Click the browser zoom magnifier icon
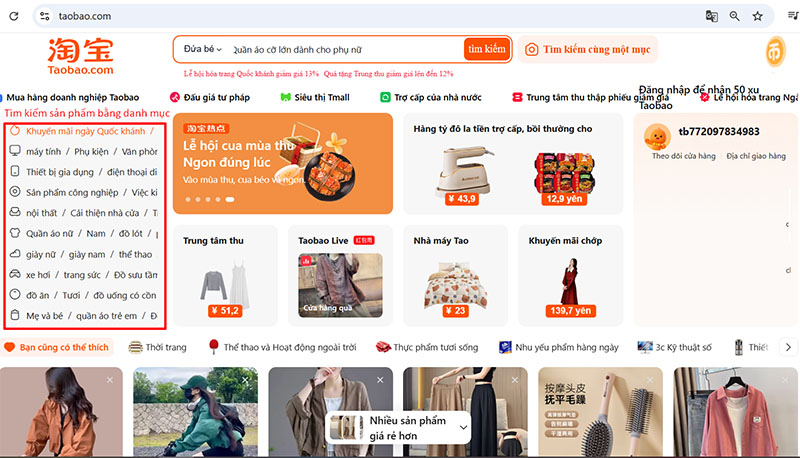800x458 pixels. tap(735, 16)
